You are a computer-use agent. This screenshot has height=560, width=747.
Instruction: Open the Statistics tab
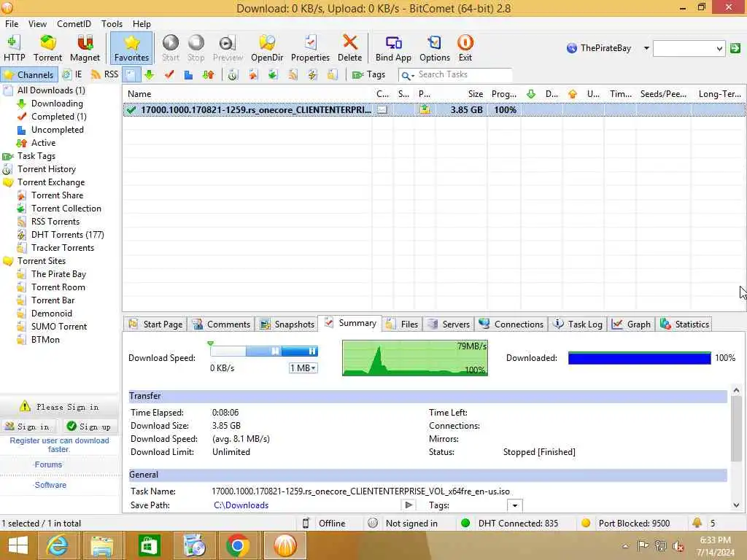pyautogui.click(x=684, y=324)
